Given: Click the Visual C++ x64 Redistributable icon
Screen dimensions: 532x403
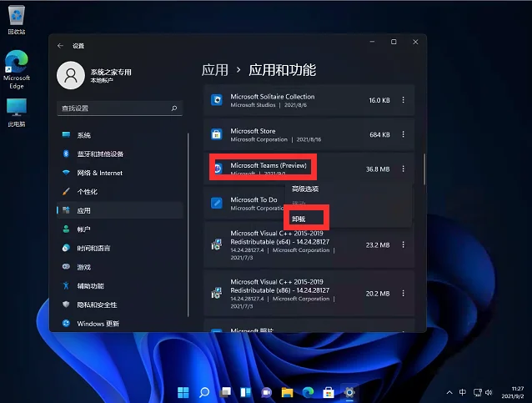Looking at the screenshot, I should 217,244.
